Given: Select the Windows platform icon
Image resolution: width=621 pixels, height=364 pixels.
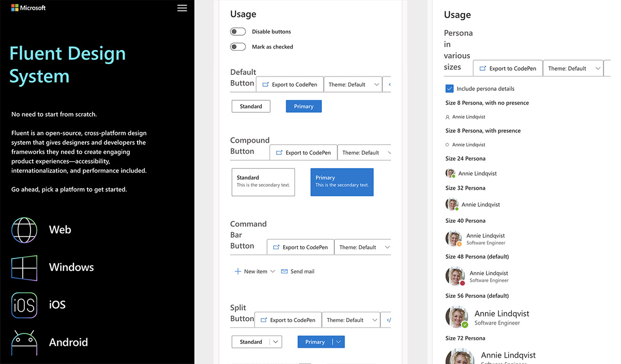Looking at the screenshot, I should click(x=24, y=268).
